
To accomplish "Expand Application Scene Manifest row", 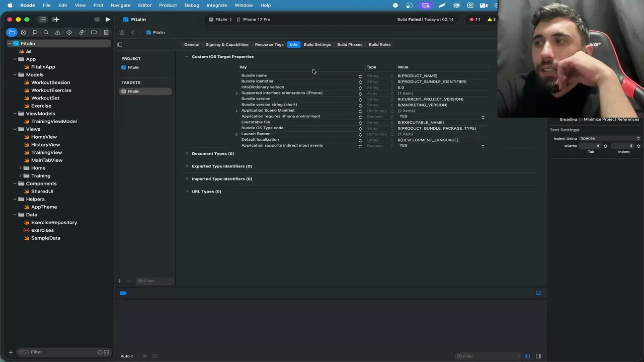I will (236, 111).
